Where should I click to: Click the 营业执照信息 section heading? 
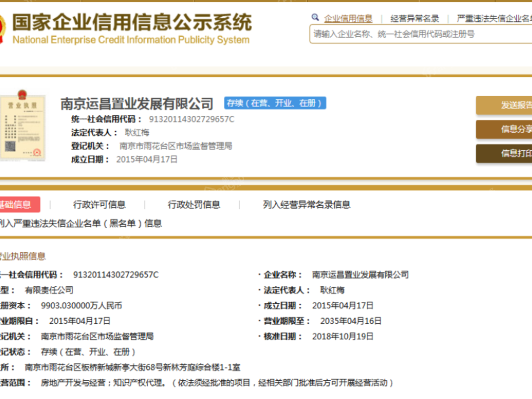pos(23,256)
